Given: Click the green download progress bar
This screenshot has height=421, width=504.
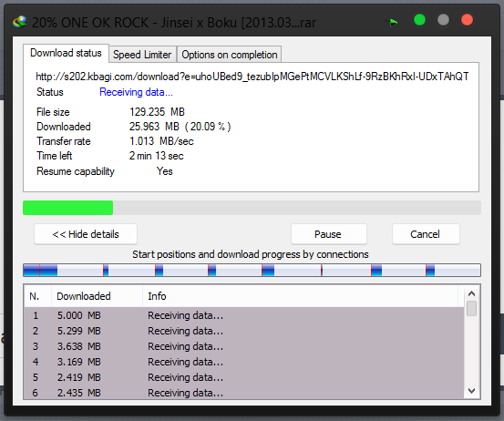Looking at the screenshot, I should coord(252,208).
